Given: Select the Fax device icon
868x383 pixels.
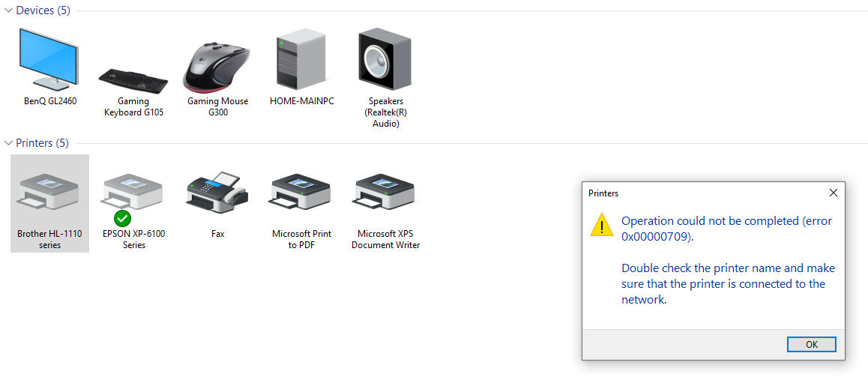Looking at the screenshot, I should point(217,195).
